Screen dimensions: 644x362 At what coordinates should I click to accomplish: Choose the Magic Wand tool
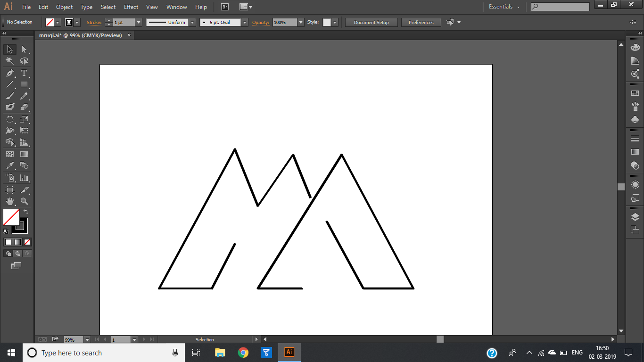click(x=10, y=61)
